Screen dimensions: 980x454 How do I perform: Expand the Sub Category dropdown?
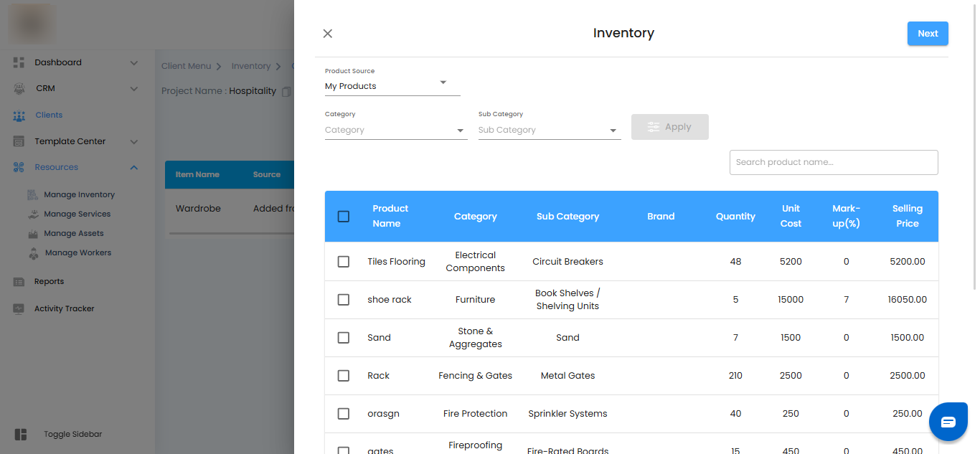[549, 130]
